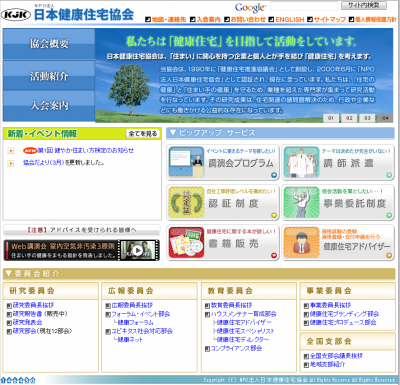Click the house icons in the footer
Image resolution: width=400 pixels, height=385 pixels.
click(x=18, y=380)
